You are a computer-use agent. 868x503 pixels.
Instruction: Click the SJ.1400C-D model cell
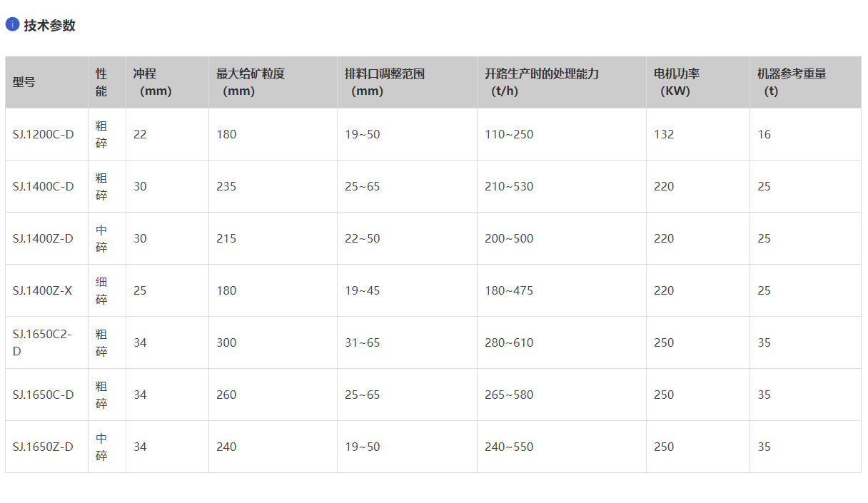pyautogui.click(x=43, y=186)
